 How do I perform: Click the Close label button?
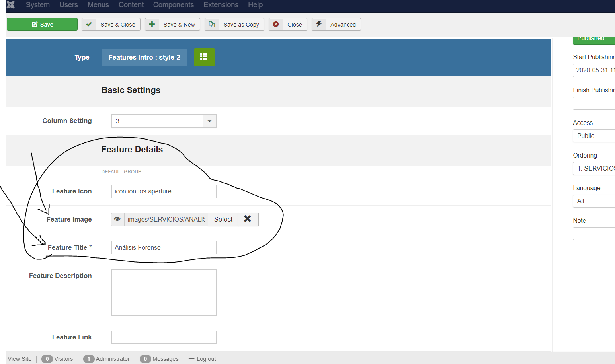pos(295,24)
